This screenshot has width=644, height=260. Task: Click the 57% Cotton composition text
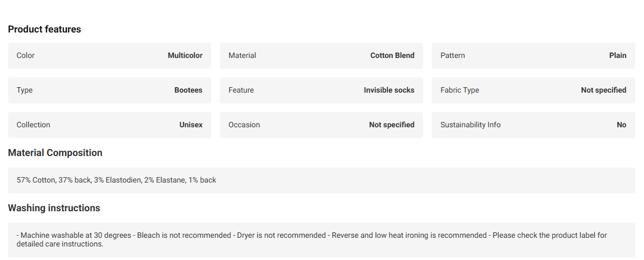point(116,180)
